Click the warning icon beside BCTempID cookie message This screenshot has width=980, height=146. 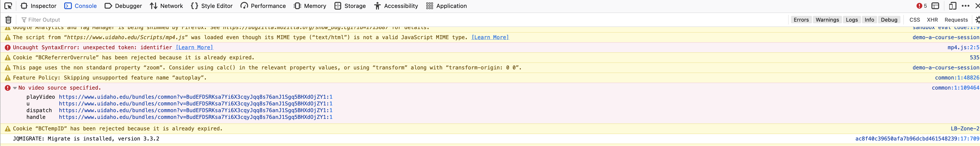8,129
